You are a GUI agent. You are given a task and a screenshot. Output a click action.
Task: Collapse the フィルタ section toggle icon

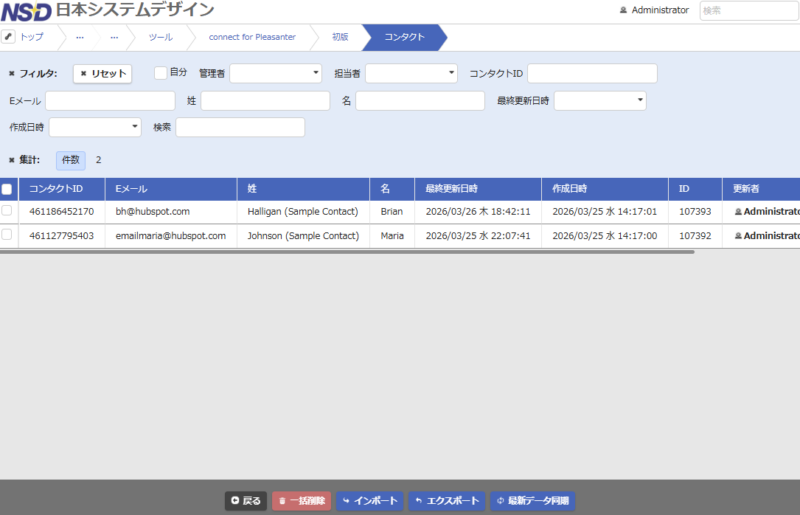12,74
